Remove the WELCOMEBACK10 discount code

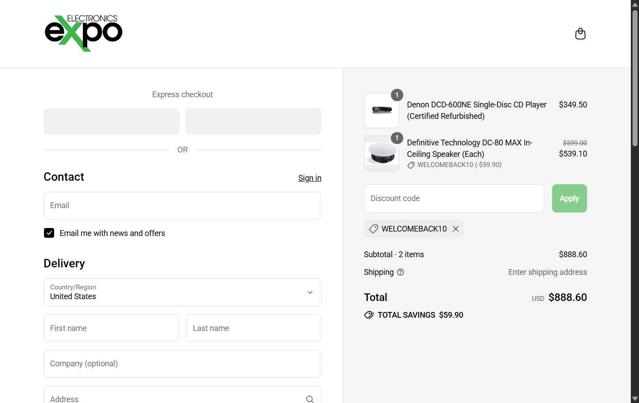(x=456, y=229)
